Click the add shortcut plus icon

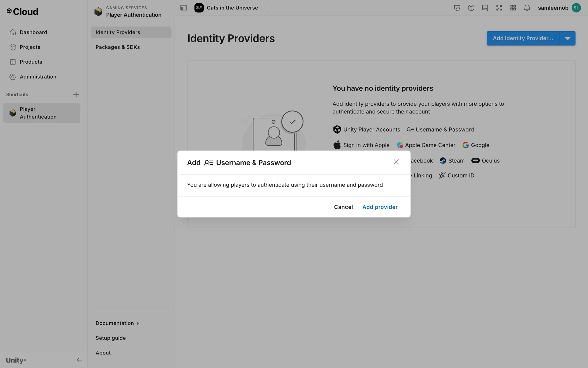(x=76, y=94)
